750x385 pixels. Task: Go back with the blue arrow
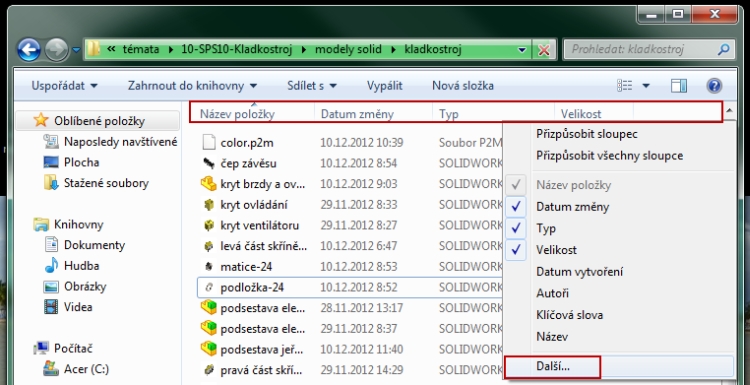29,50
